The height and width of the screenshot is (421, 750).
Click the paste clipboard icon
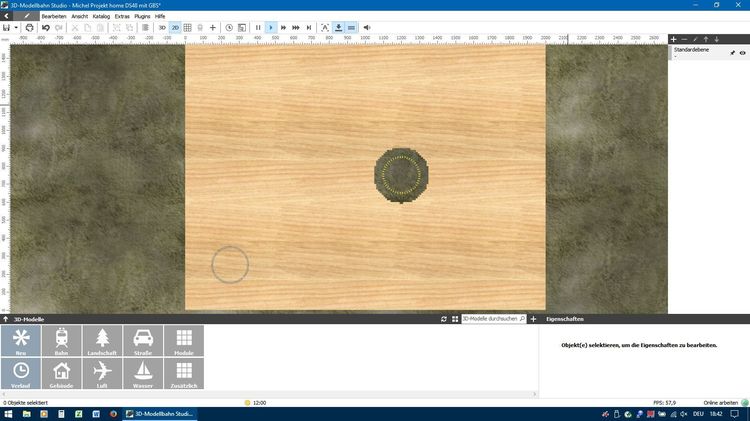(x=100, y=28)
